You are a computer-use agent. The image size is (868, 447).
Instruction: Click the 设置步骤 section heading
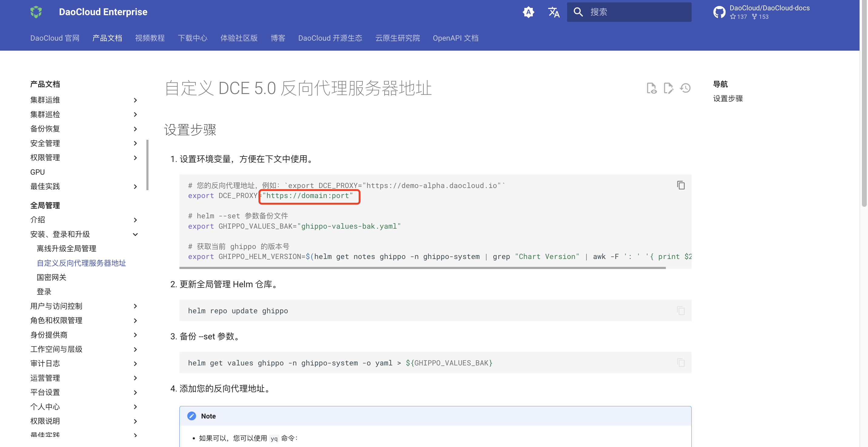(x=190, y=130)
